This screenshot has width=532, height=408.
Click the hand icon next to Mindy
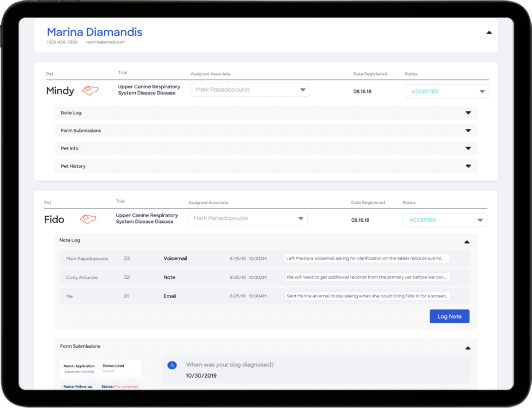tap(90, 91)
